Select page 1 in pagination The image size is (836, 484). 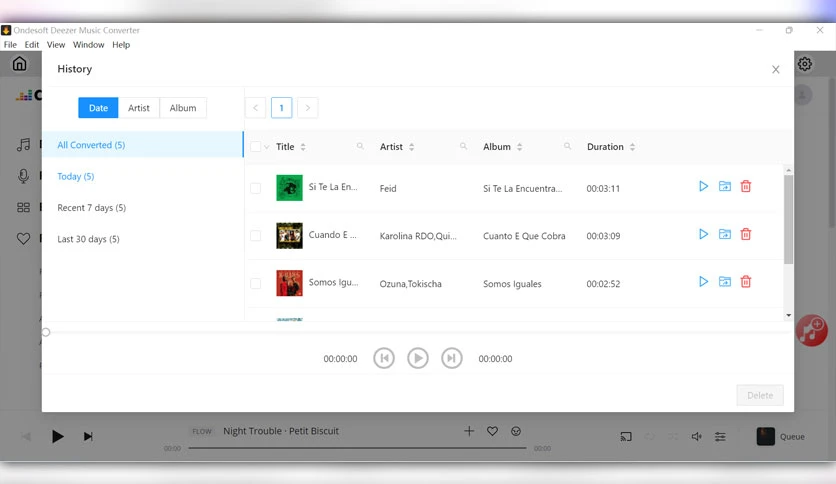[282, 108]
